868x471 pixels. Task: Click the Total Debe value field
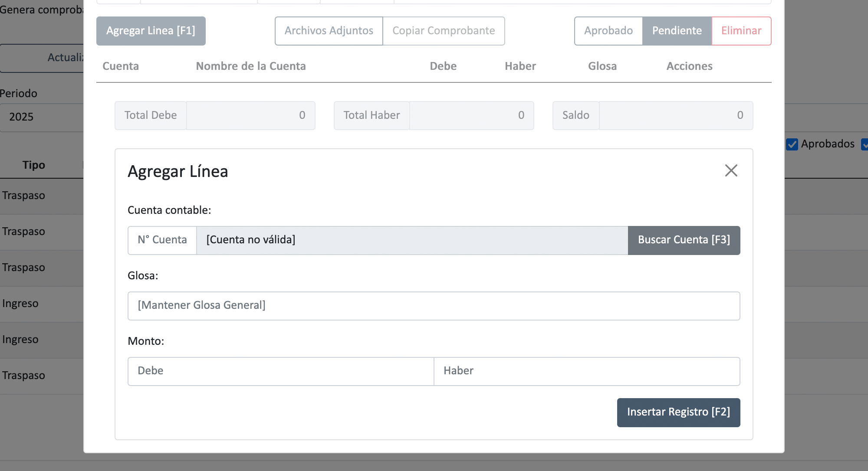pyautogui.click(x=250, y=115)
